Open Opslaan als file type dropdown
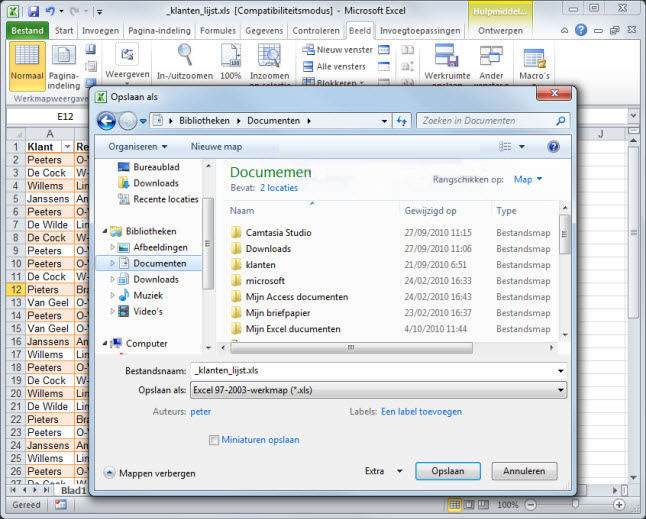The height and width of the screenshot is (519, 646). (x=561, y=390)
